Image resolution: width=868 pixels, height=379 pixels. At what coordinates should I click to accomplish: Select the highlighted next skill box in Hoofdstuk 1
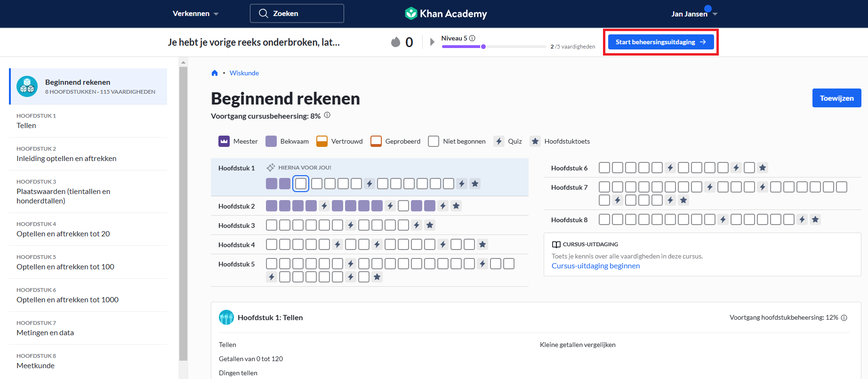pyautogui.click(x=301, y=184)
